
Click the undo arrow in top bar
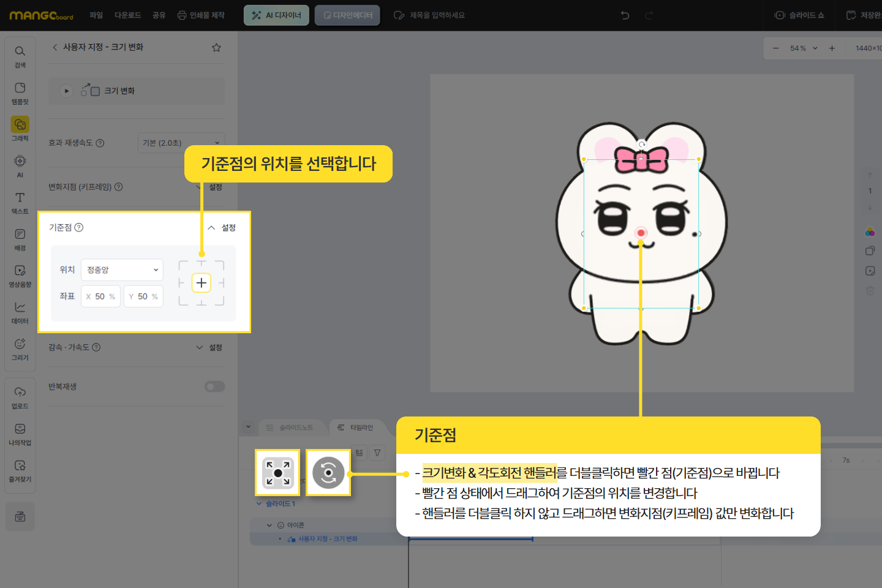(x=625, y=15)
